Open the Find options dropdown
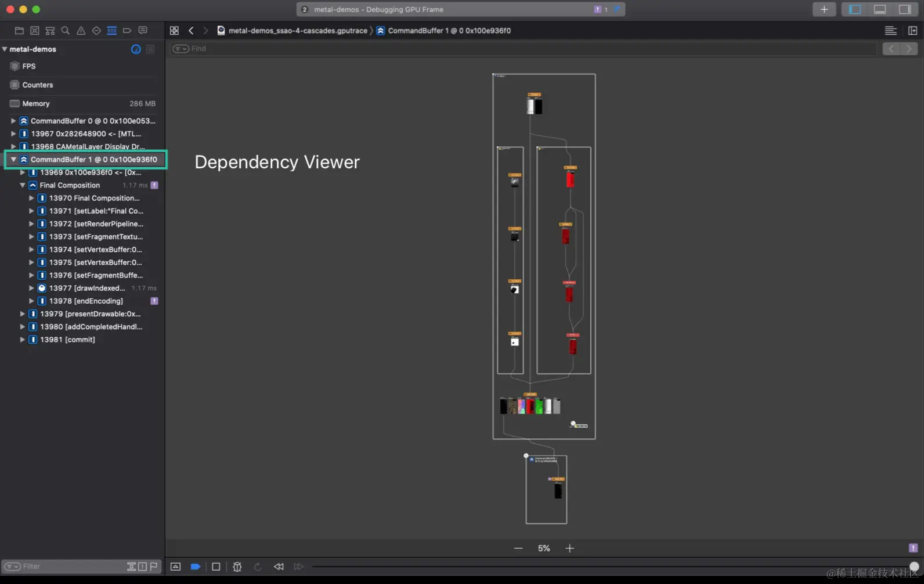The image size is (924, 584). click(181, 49)
